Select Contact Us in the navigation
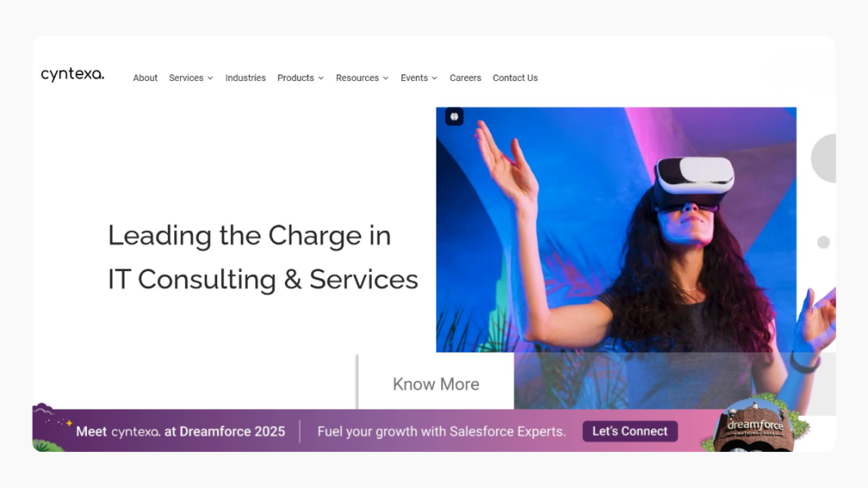Screen dimensions: 868x488 515,78
